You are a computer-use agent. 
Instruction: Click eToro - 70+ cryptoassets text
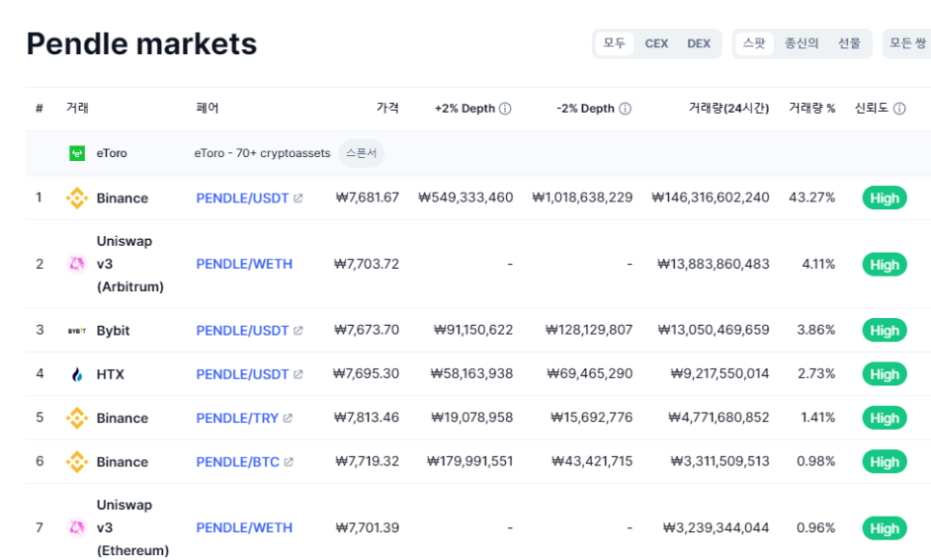coord(262,153)
